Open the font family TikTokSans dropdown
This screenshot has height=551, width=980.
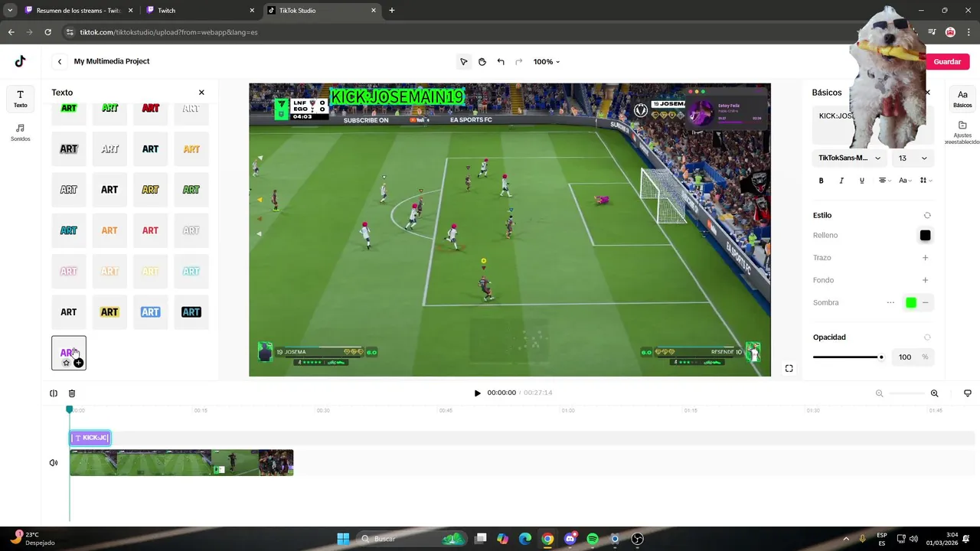click(x=849, y=158)
